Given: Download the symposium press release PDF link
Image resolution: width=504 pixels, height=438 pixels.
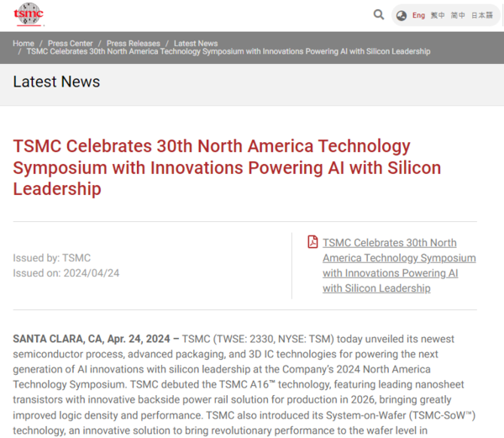Looking at the screenshot, I should coord(398,265).
